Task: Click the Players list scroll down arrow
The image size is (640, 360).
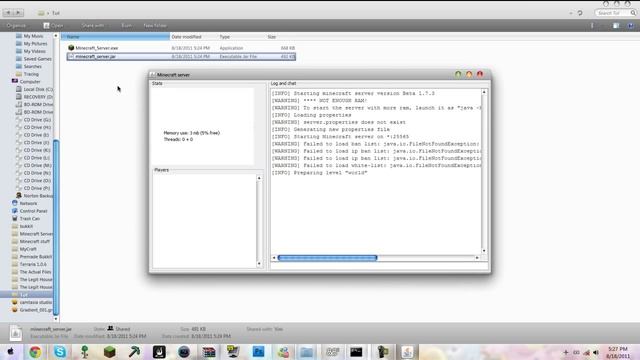Action: click(x=259, y=264)
